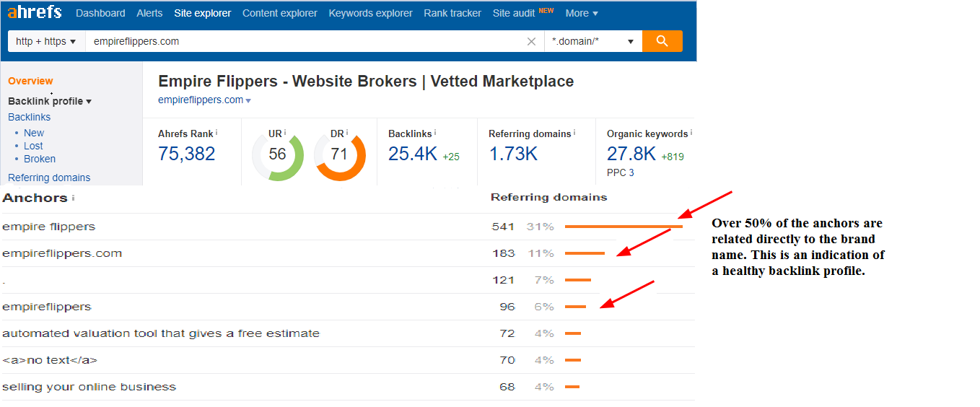Expand the empireflippers.com URL dropdown arrow
Viewport: 980px width, 407px height.
tap(248, 101)
